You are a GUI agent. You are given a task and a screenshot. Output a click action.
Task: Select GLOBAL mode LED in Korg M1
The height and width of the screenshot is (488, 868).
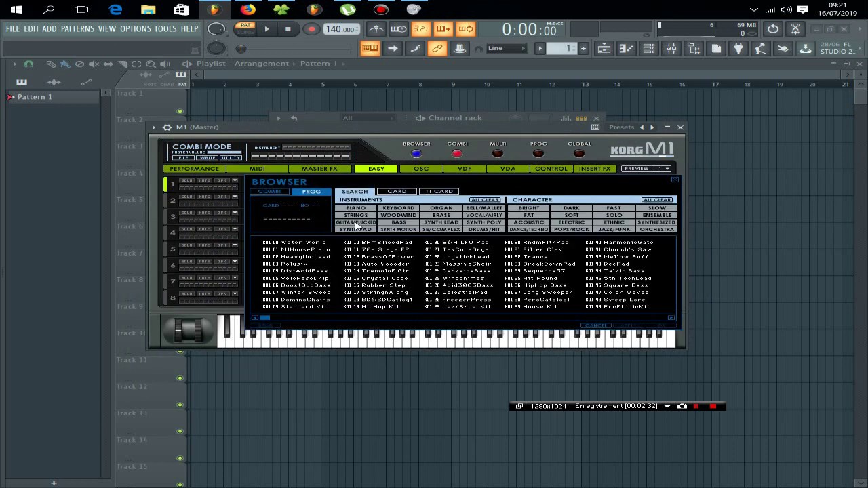579,154
